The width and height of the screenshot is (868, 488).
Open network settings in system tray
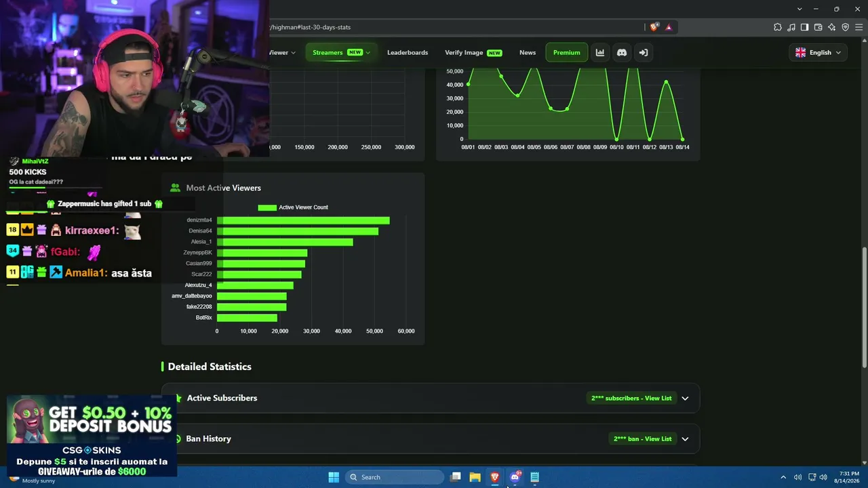point(812,477)
